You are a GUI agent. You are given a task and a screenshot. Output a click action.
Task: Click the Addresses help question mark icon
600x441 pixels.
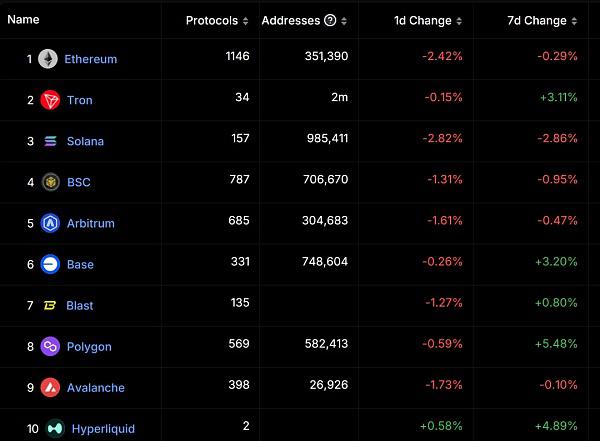328,21
